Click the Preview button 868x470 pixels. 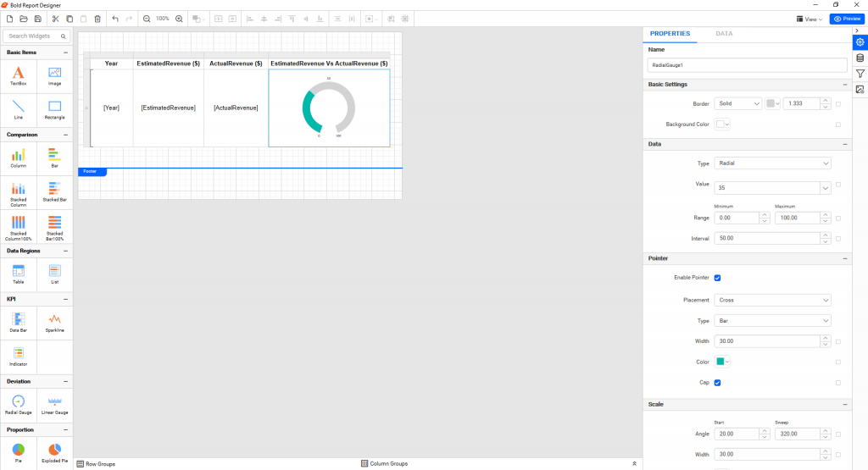[x=847, y=19]
